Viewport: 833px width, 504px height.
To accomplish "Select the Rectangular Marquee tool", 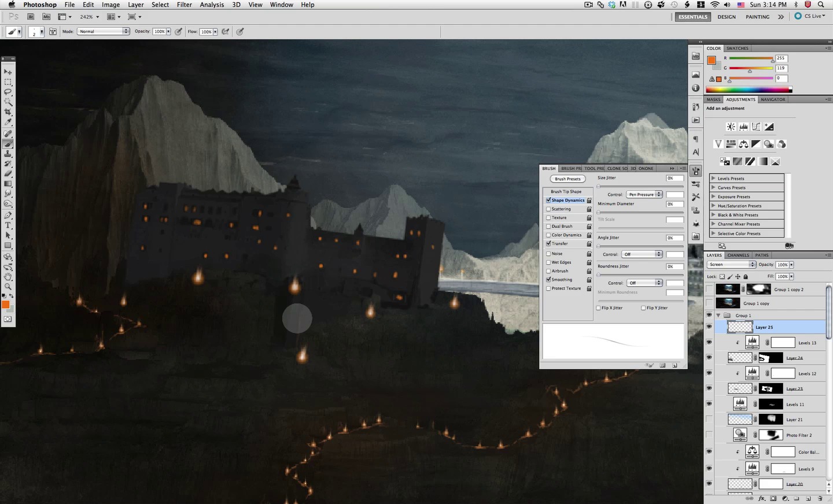I will tap(8, 81).
